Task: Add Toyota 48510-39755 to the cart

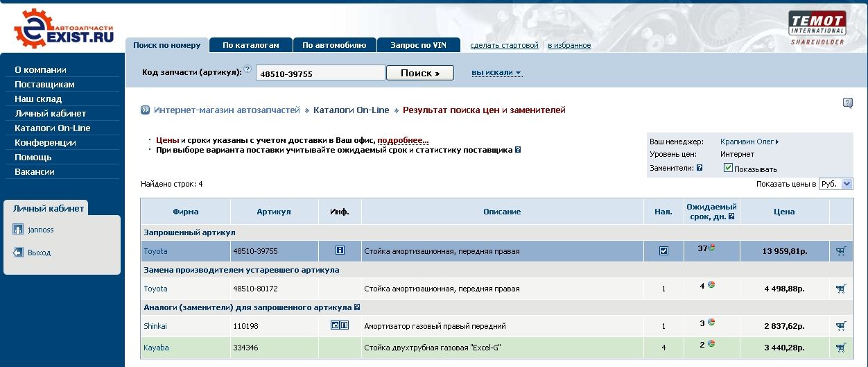Action: pyautogui.click(x=841, y=251)
